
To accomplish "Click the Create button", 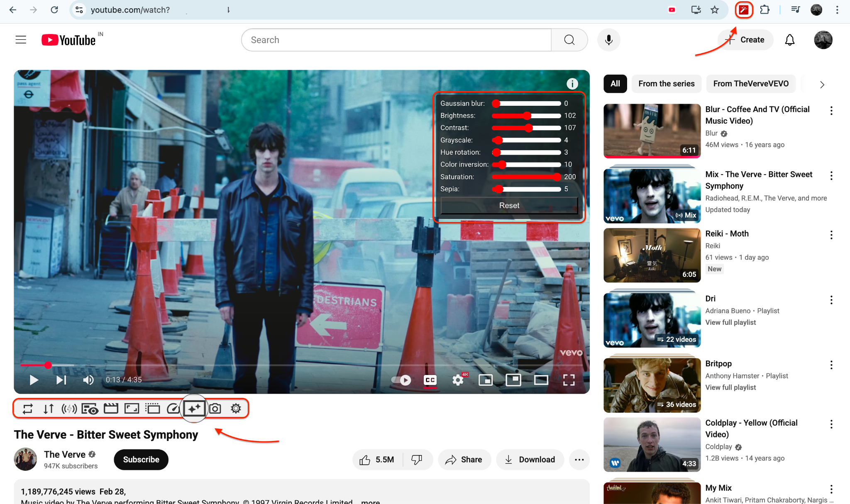I will (x=745, y=40).
